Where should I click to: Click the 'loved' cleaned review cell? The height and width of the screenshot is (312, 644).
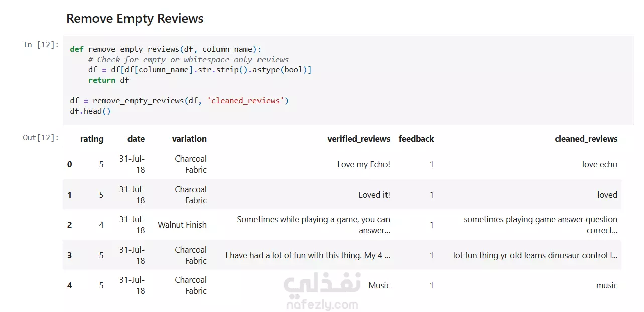(607, 195)
